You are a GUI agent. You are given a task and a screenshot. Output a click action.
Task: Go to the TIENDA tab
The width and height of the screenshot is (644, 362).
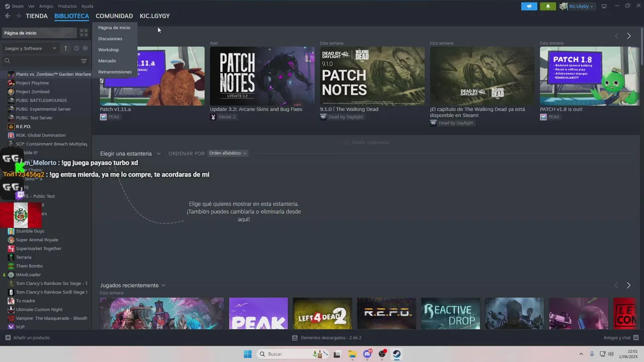click(37, 16)
